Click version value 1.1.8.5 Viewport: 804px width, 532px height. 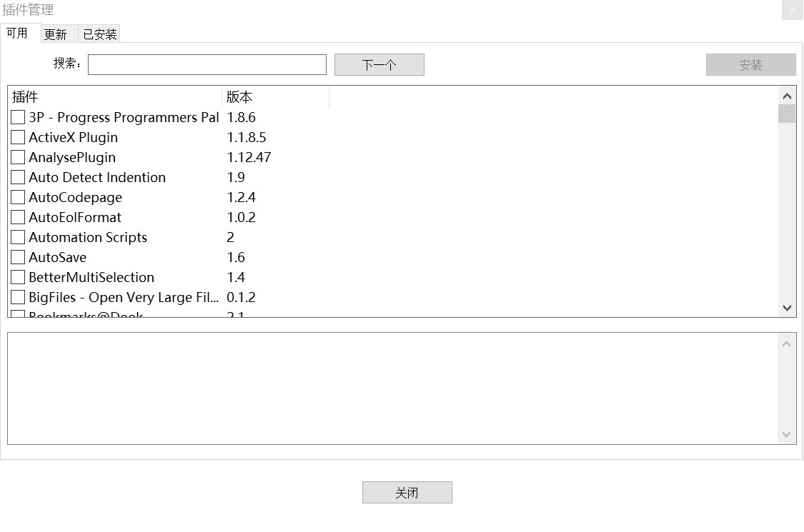(x=247, y=137)
